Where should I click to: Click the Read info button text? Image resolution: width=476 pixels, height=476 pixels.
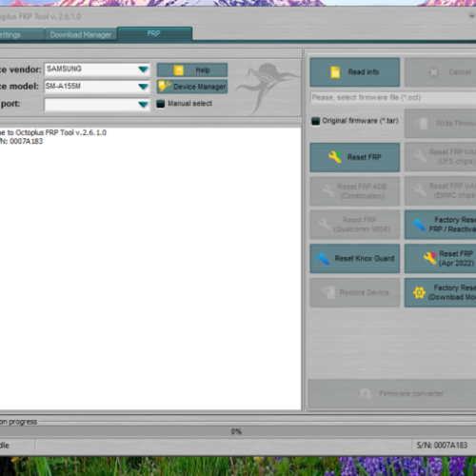point(364,72)
